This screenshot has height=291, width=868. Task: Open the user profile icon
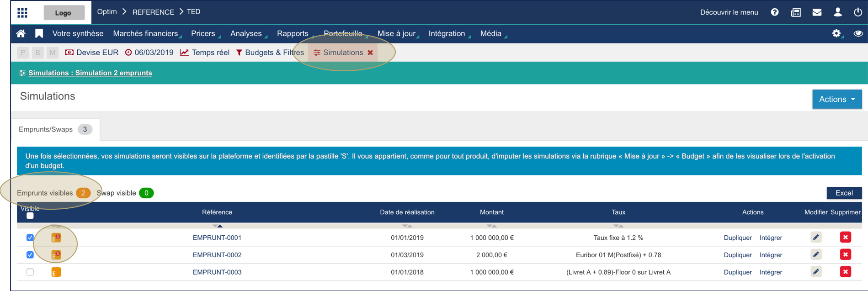click(x=838, y=12)
